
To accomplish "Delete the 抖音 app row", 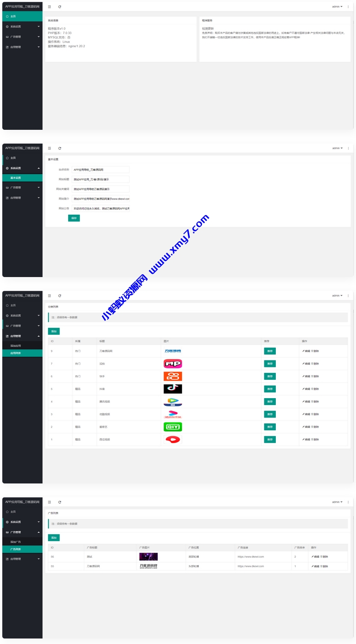I will 315,389.
